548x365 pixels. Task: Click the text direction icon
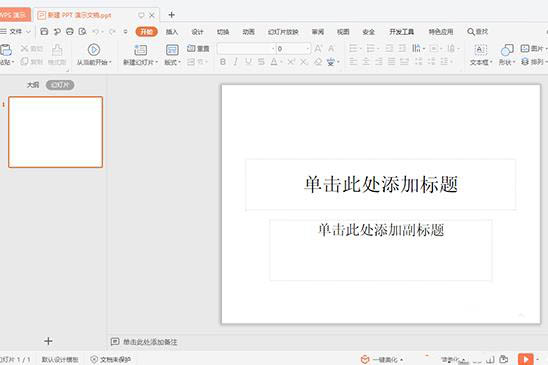[416, 48]
